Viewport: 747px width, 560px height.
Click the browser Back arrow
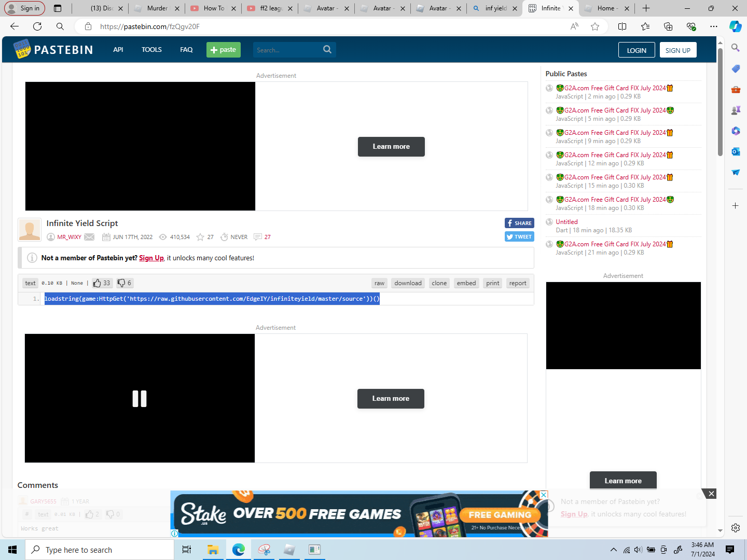[15, 26]
